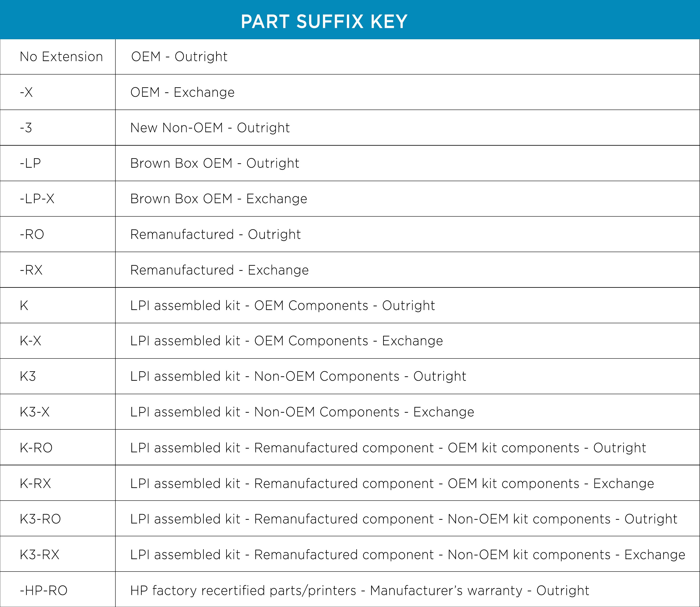
Task: Click the OEM - Outright description
Action: (179, 57)
